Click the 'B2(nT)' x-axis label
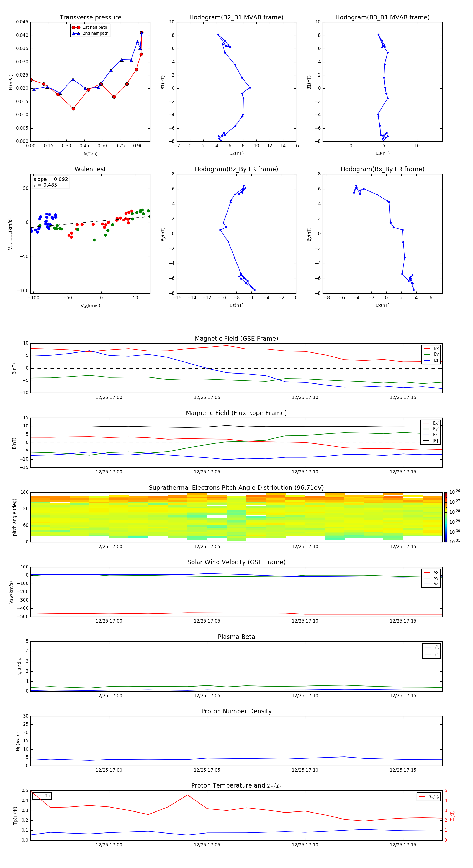The width and height of the screenshot is (473, 868). 236,153
